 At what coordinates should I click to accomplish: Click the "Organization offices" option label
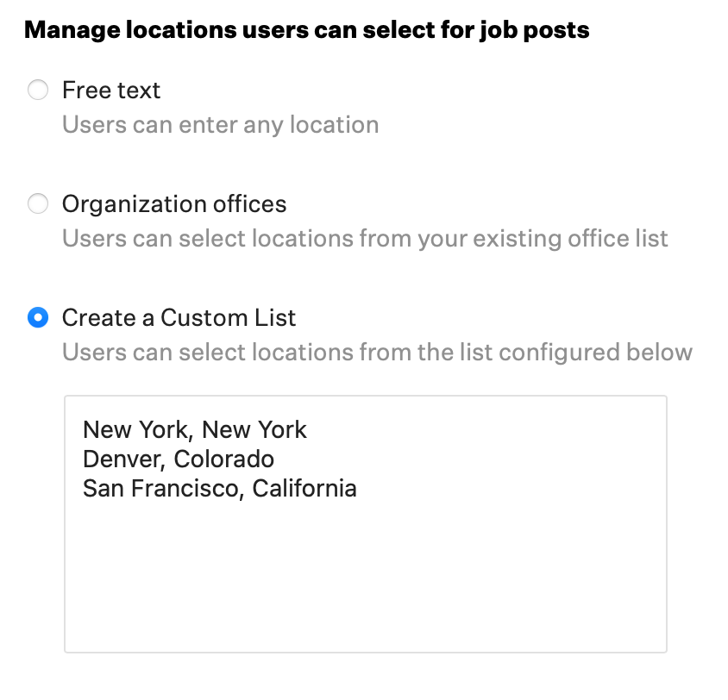174,204
